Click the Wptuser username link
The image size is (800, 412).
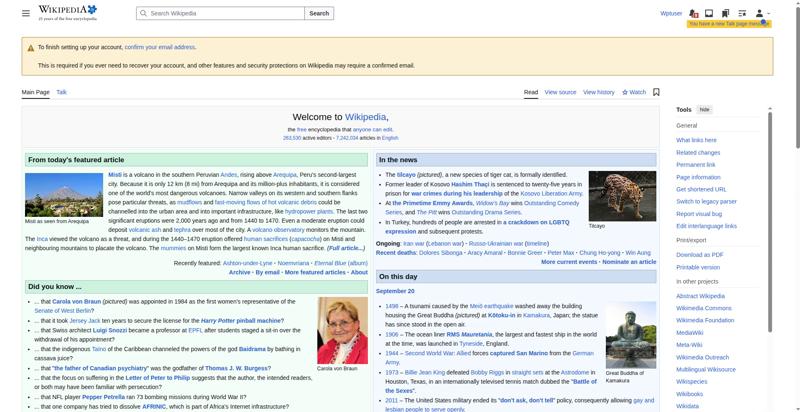point(671,13)
